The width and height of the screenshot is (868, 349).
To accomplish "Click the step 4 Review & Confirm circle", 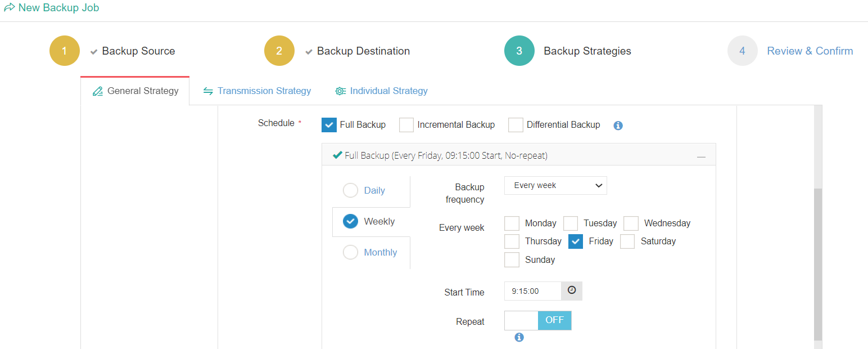I will [742, 51].
